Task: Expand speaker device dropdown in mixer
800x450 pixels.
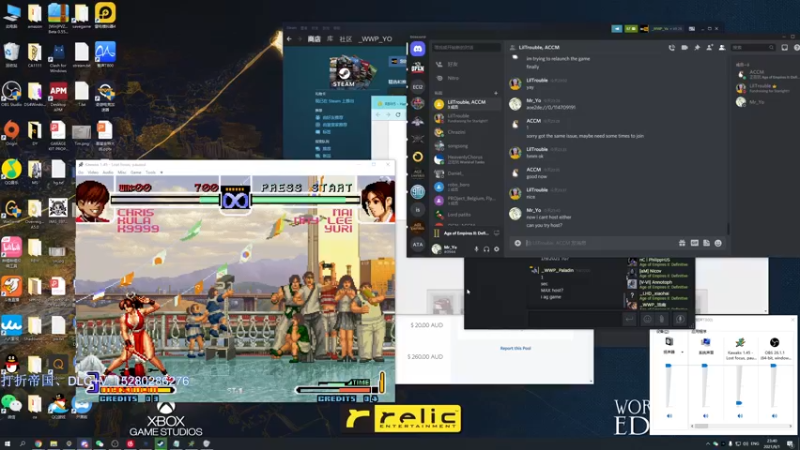Action: click(x=682, y=352)
